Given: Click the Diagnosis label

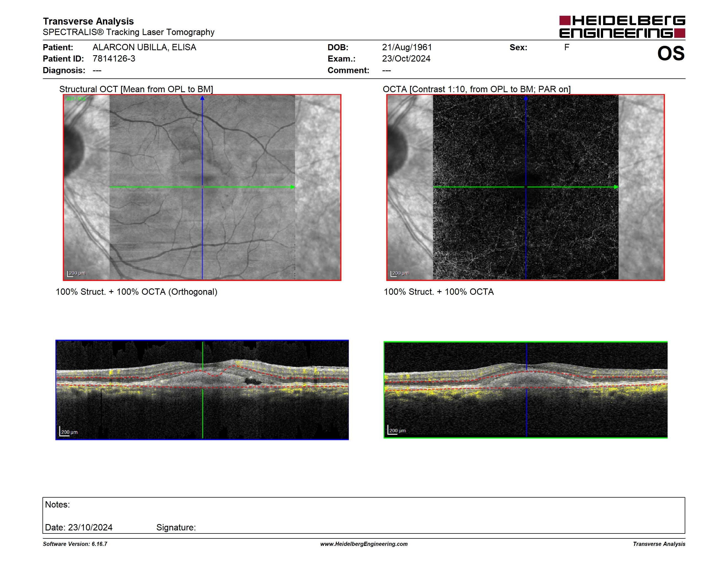Looking at the screenshot, I should click(64, 70).
